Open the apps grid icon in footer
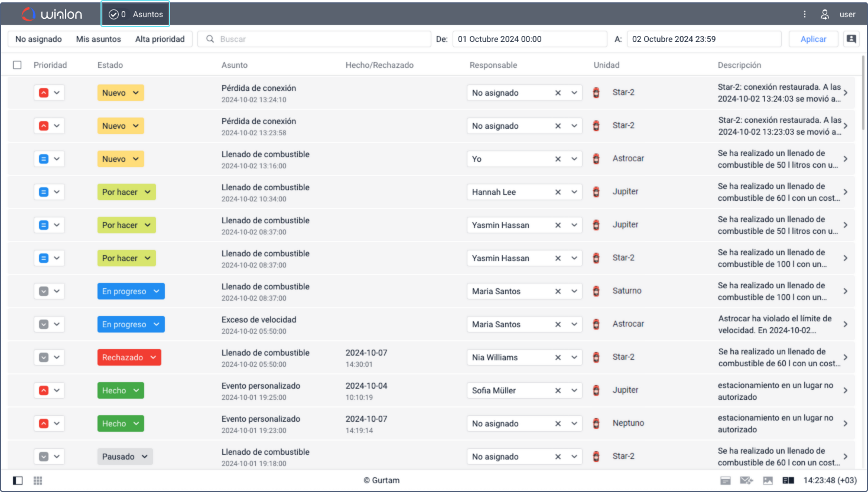 [38, 481]
